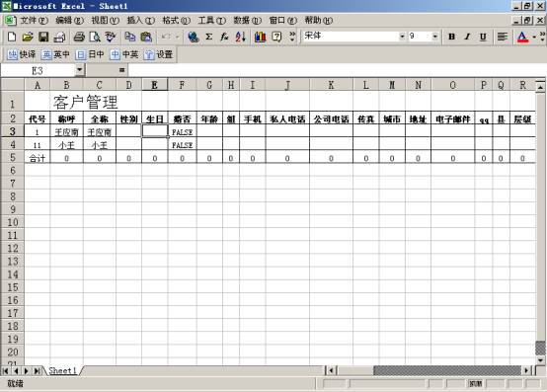Click the Sort Ascending icon
Image resolution: width=547 pixels, height=392 pixels.
(x=241, y=37)
